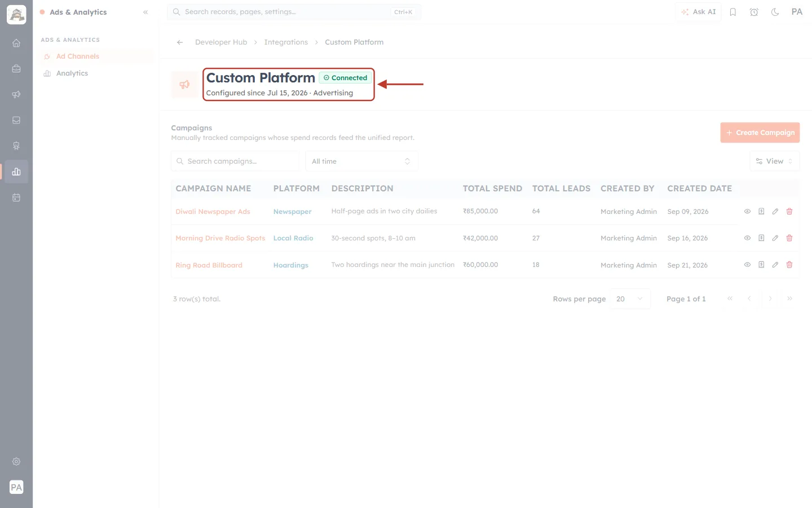This screenshot has width=812, height=508.
Task: Go to next page button
Action: pos(770,299)
